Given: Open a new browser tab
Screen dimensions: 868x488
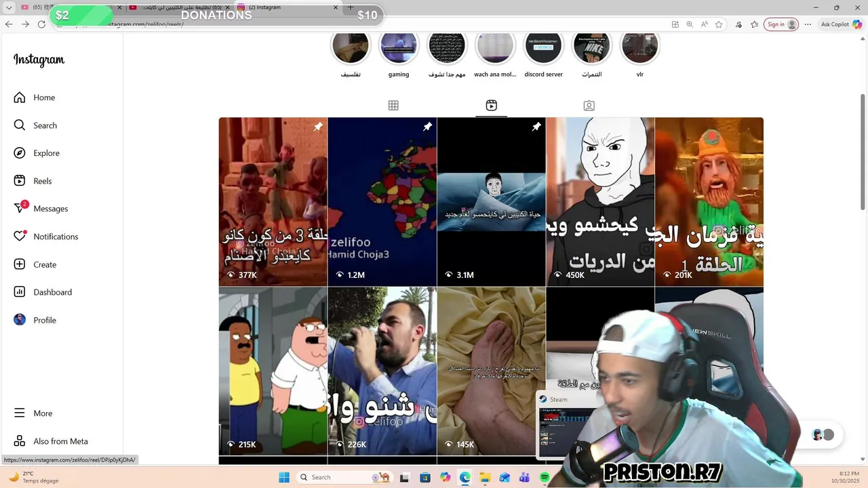Looking at the screenshot, I should tap(351, 7).
